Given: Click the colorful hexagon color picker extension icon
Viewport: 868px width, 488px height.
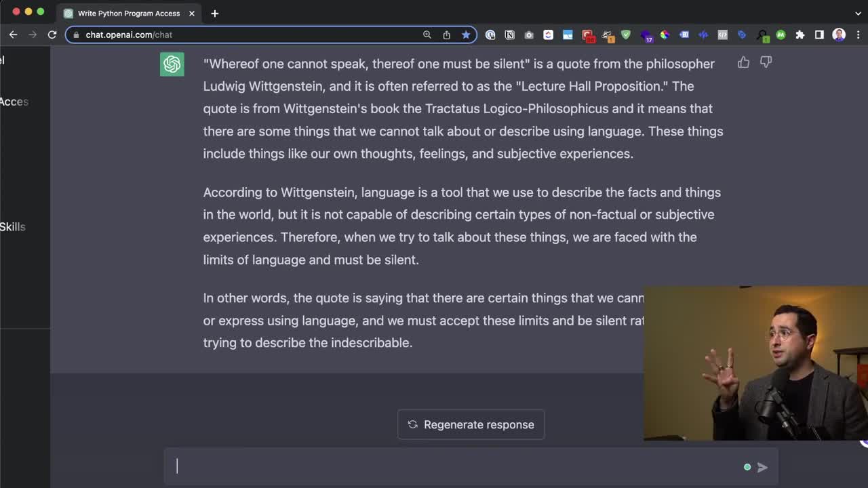Looking at the screenshot, I should pyautogui.click(x=665, y=35).
